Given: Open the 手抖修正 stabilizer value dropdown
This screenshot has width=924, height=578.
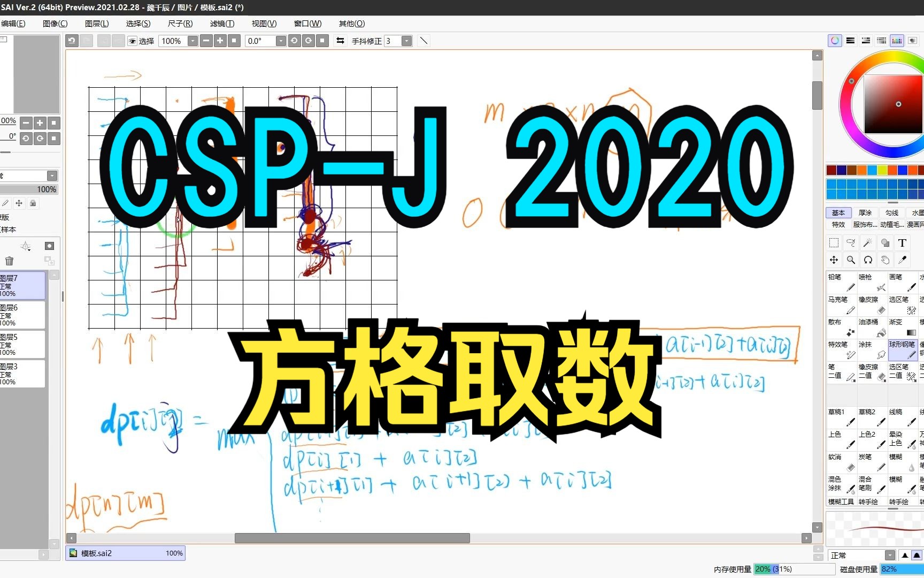Looking at the screenshot, I should [406, 41].
